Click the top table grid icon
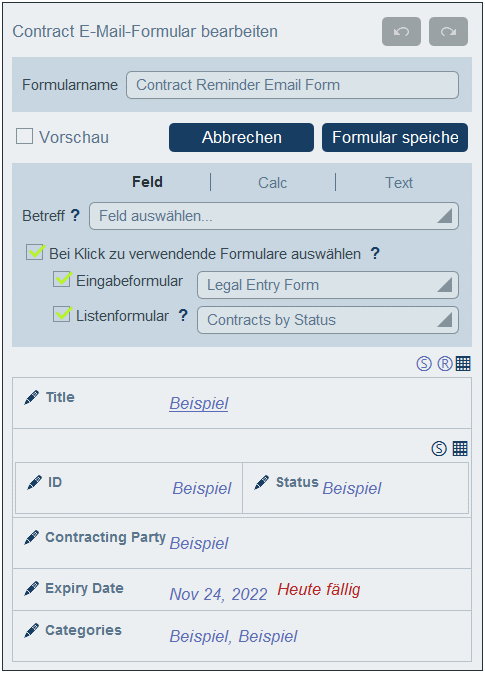 463,364
